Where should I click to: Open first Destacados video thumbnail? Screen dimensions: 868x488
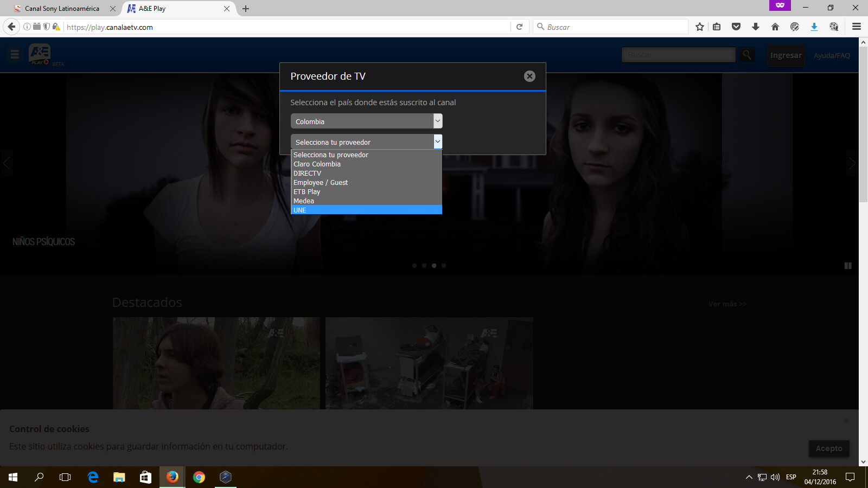[216, 363]
